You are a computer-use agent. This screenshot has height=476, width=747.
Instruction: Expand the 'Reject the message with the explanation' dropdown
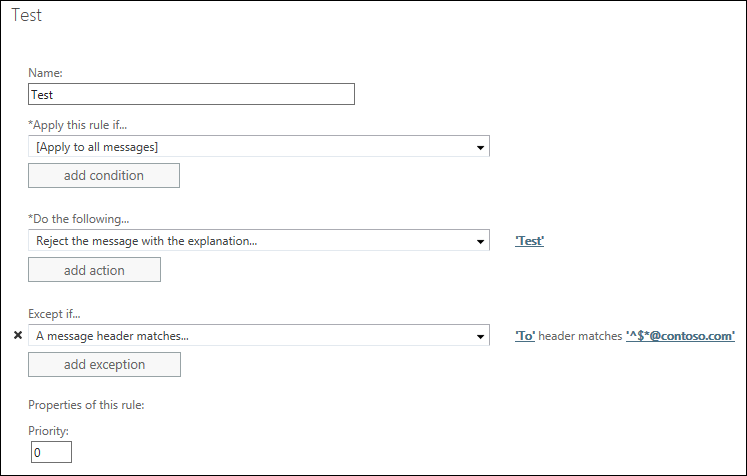point(259,241)
